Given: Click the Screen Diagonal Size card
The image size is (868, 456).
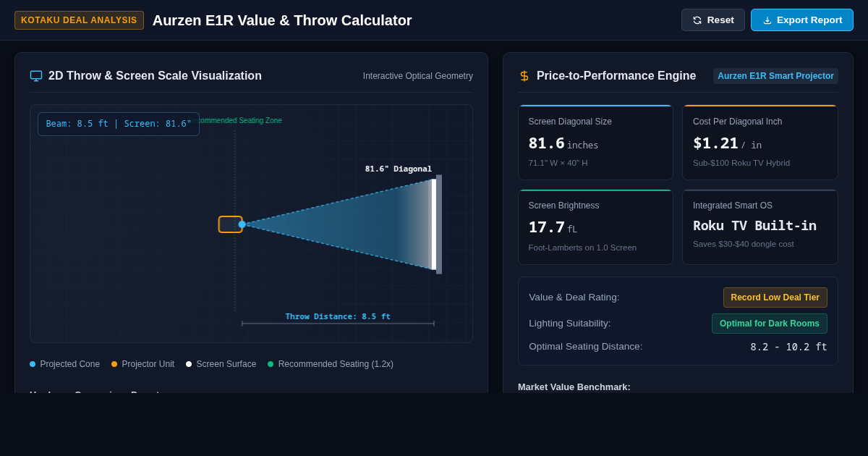Looking at the screenshot, I should click(595, 143).
